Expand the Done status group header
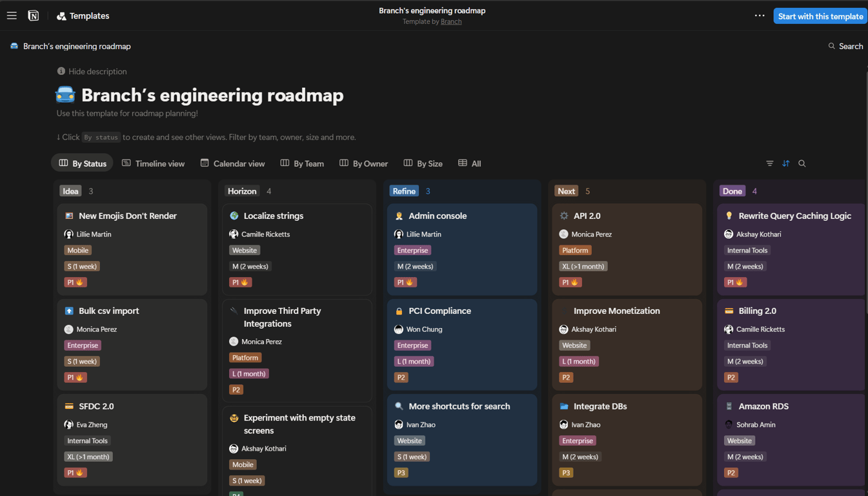This screenshot has height=496, width=868. tap(732, 191)
